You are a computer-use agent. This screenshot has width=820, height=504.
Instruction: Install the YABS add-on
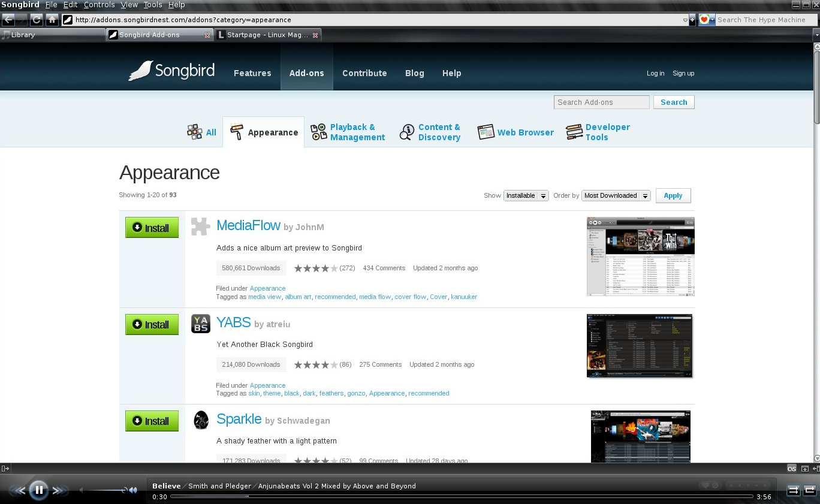point(152,324)
